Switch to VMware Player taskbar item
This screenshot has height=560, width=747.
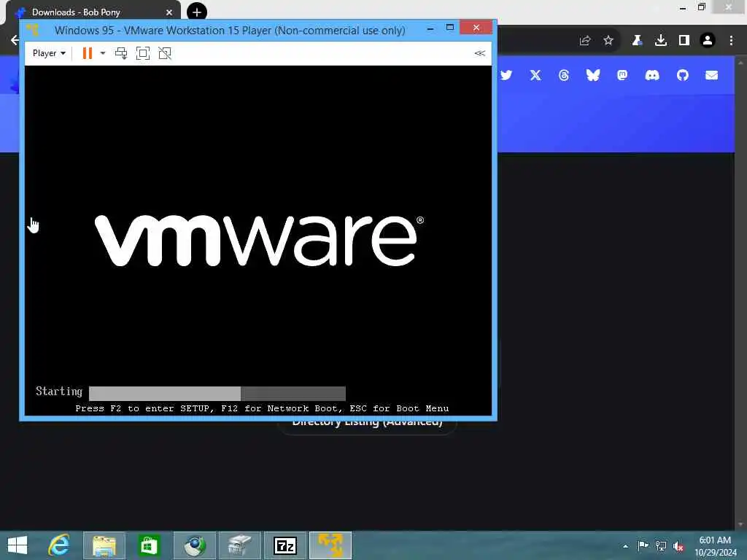pos(330,545)
